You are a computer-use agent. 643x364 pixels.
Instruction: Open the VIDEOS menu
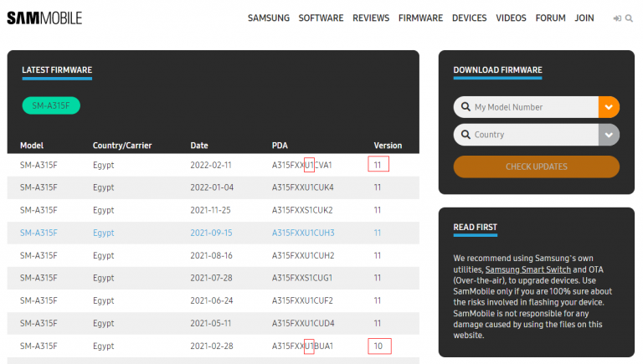pos(511,18)
